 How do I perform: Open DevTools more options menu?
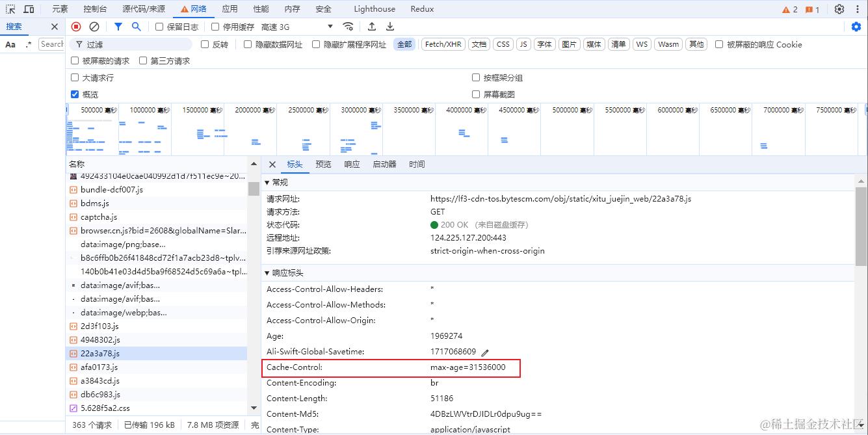click(857, 9)
